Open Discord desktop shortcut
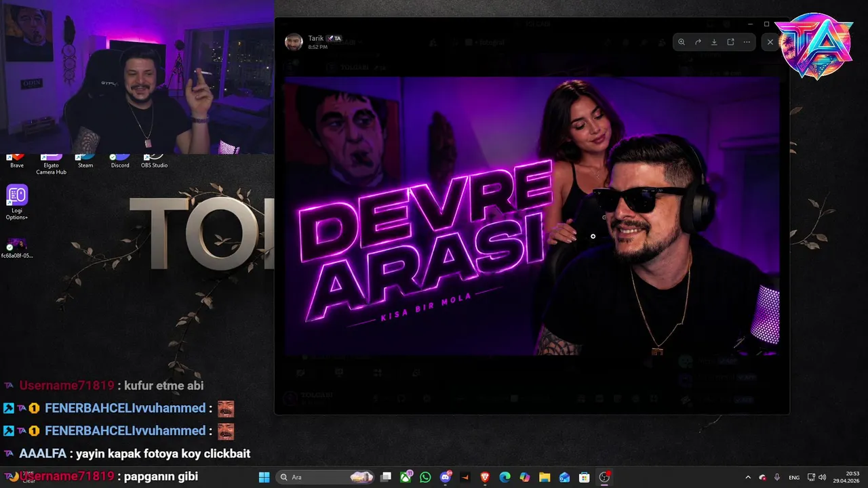The image size is (868, 488). [x=120, y=161]
